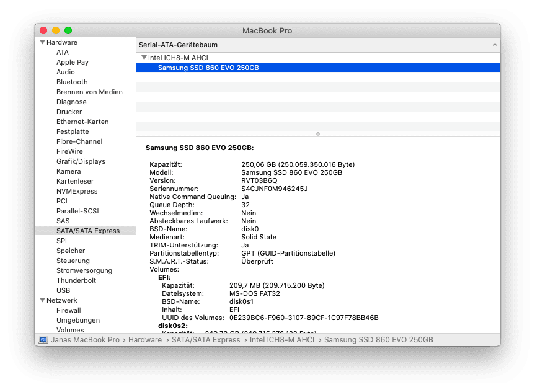The height and width of the screenshot is (392, 535).
Task: Open the Speicher category
Action: pos(71,251)
